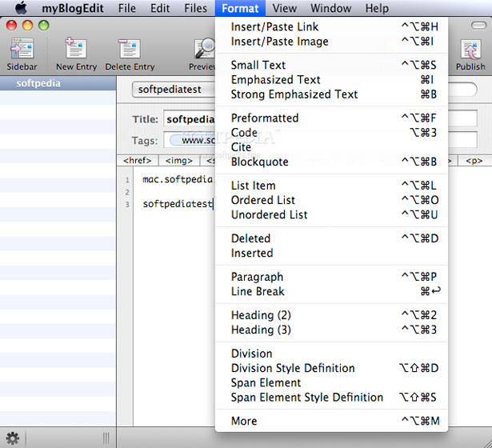The height and width of the screenshot is (448, 492).
Task: Insert an <img> tag button
Action: (x=179, y=161)
